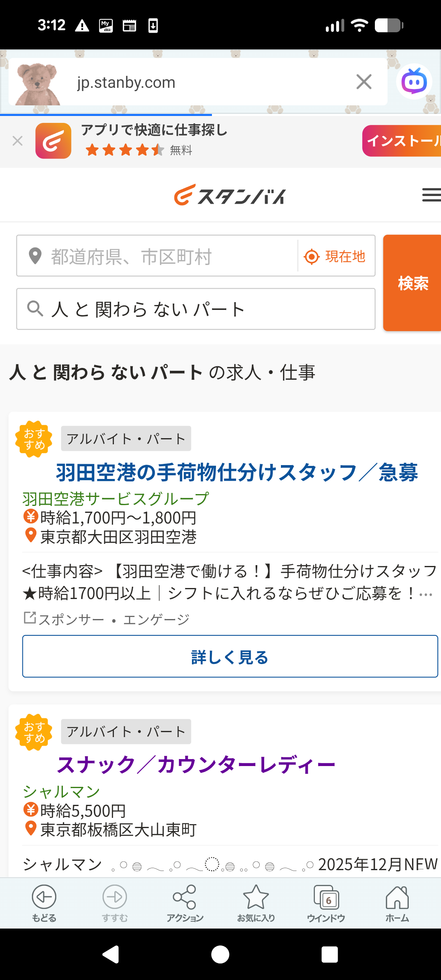Open the スナック／カウンターレディー job listing
Screen dimensions: 441x980
[196, 765]
